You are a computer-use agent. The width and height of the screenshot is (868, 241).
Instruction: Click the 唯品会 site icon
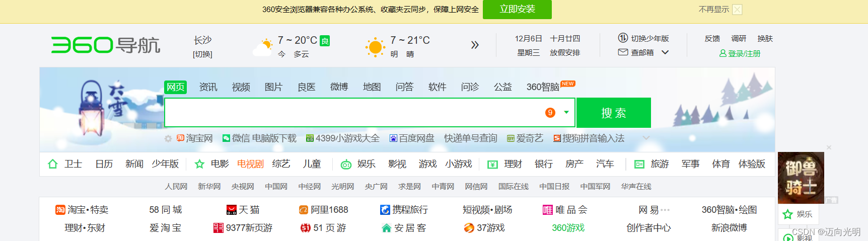tap(548, 210)
